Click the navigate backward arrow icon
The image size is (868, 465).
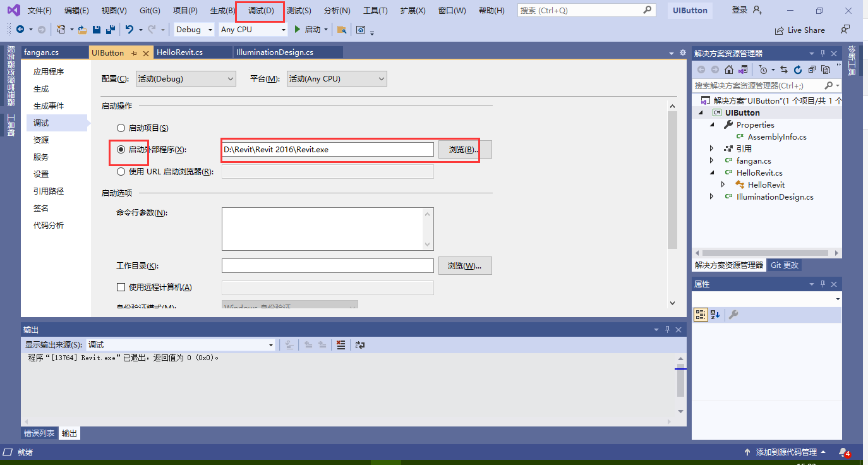click(20, 30)
